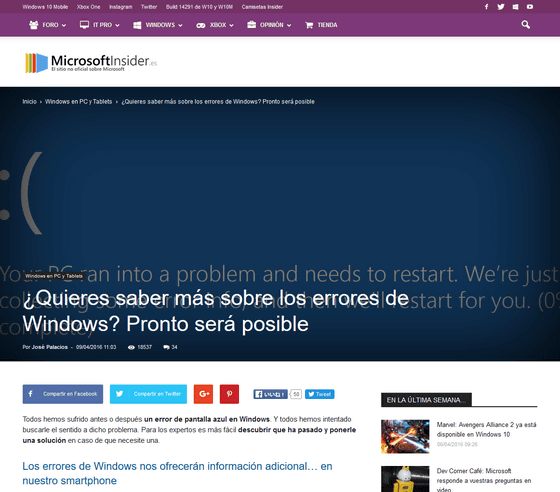Visit the Facebook icon in top bar
The width and height of the screenshot is (560, 492).
486,7
